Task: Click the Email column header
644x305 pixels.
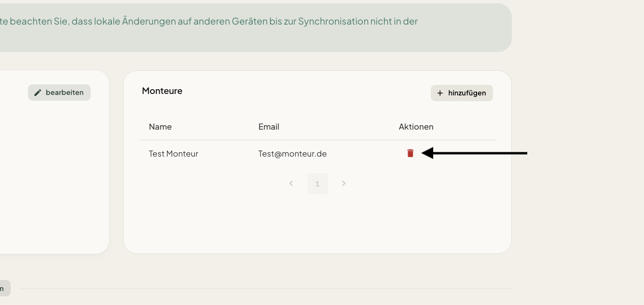Action: (x=269, y=127)
